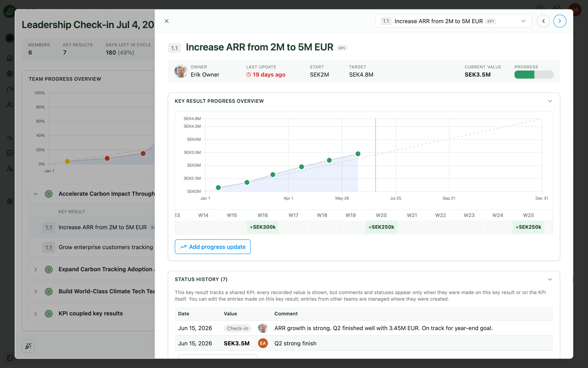Click the +SEK300k W16 cell
This screenshot has height=368, width=588.
(x=263, y=227)
